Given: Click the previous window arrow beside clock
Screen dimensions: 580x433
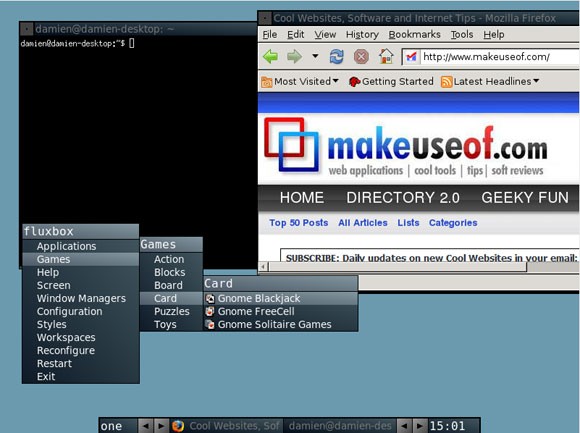Looking at the screenshot, I should (x=404, y=426).
